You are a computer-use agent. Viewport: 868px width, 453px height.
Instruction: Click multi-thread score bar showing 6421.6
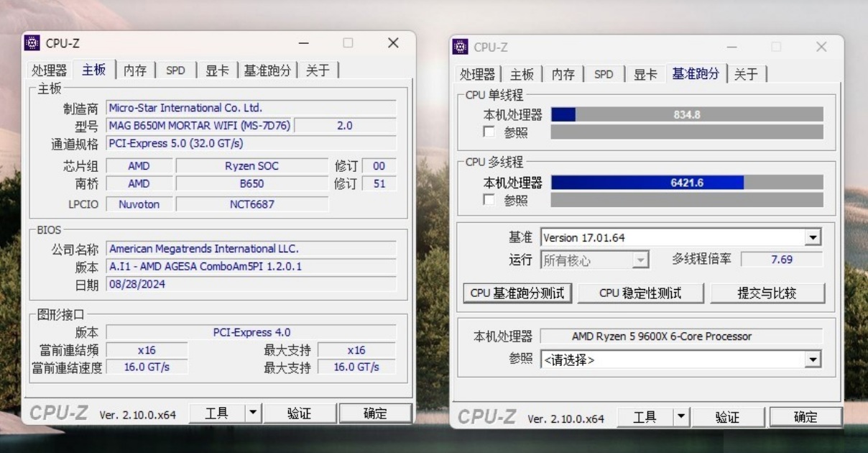687,183
